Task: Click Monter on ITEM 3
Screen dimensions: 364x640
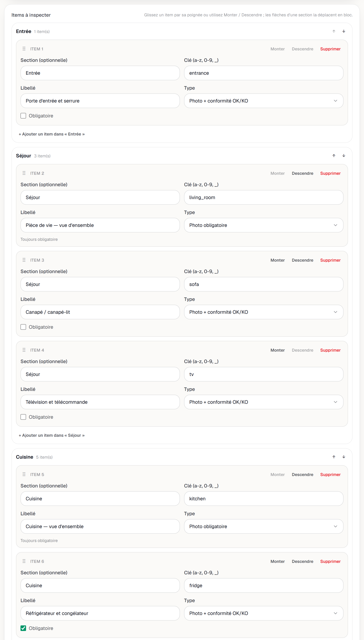Action: (x=278, y=260)
